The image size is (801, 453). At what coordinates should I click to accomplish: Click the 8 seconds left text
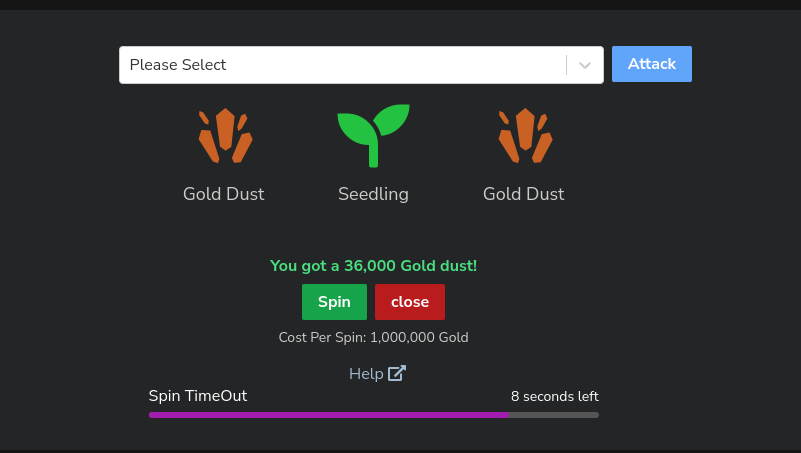tap(555, 396)
